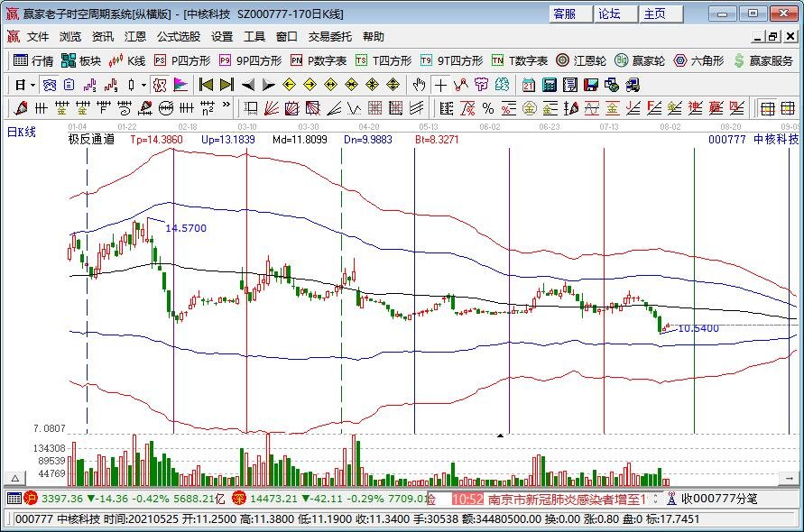
Task: Expand the 日 period dropdown arrow
Action: pyautogui.click(x=32, y=85)
